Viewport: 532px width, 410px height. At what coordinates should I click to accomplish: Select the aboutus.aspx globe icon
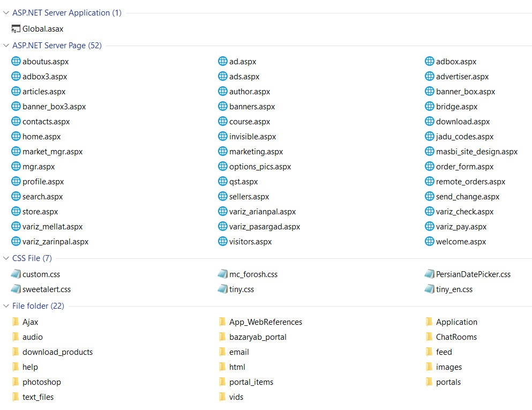16,62
